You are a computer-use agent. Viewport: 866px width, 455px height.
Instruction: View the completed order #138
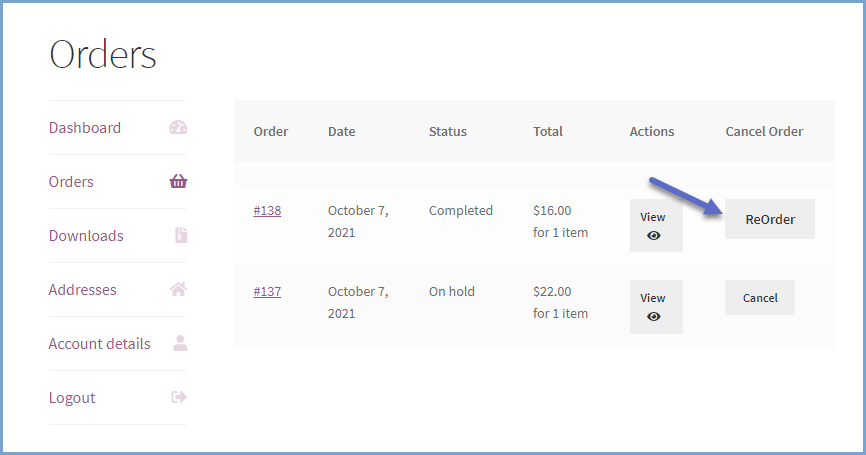click(x=656, y=225)
